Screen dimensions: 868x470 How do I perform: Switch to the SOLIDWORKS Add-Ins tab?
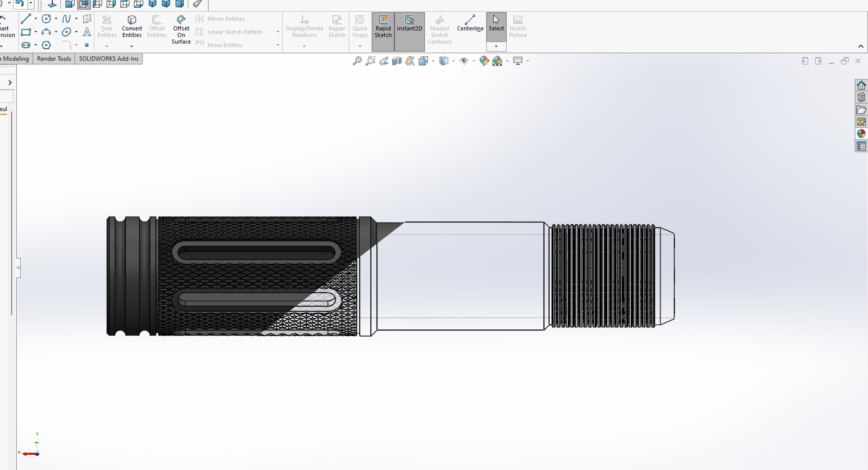pyautogui.click(x=108, y=59)
